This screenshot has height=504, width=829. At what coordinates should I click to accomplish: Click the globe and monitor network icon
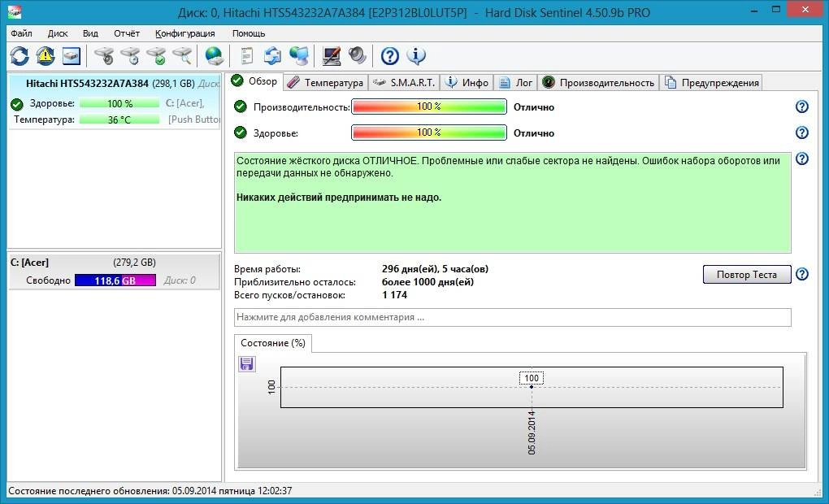pyautogui.click(x=299, y=55)
